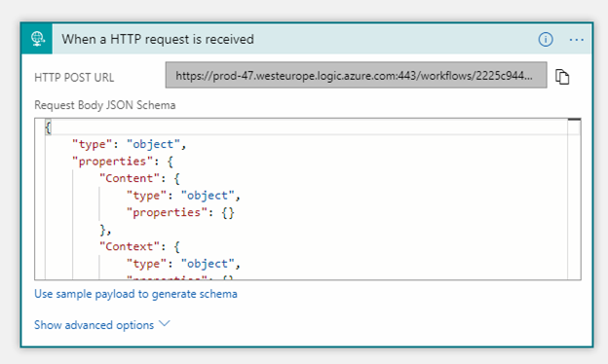Screen dimensions: 608x364
Task: Copy the HTTP POST URL with copy icon
Action: coord(562,76)
